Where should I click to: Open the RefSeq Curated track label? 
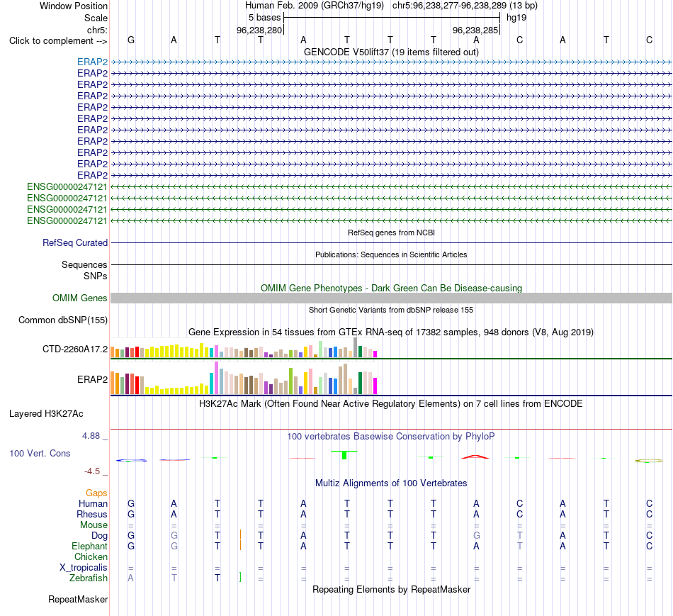[75, 242]
